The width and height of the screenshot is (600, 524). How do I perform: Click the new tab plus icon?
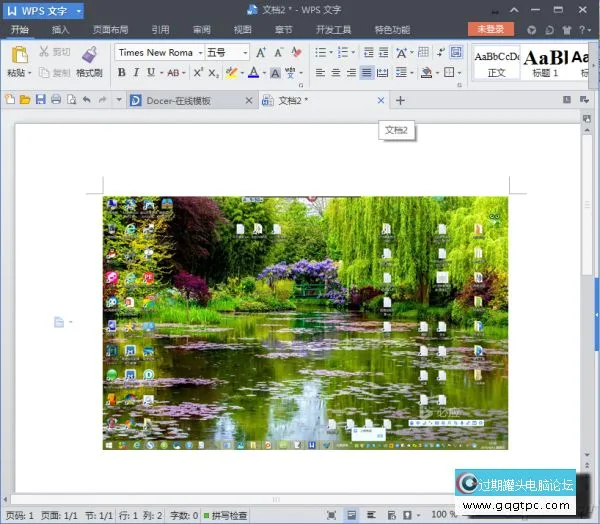[400, 100]
